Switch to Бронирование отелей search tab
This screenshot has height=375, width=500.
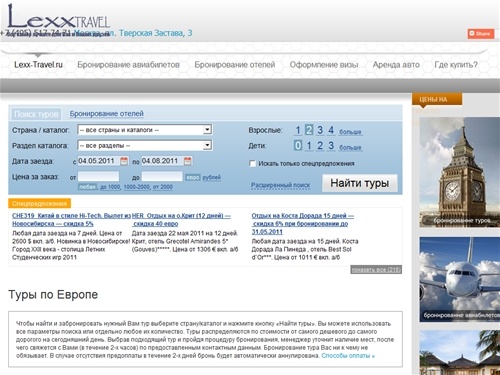106,114
